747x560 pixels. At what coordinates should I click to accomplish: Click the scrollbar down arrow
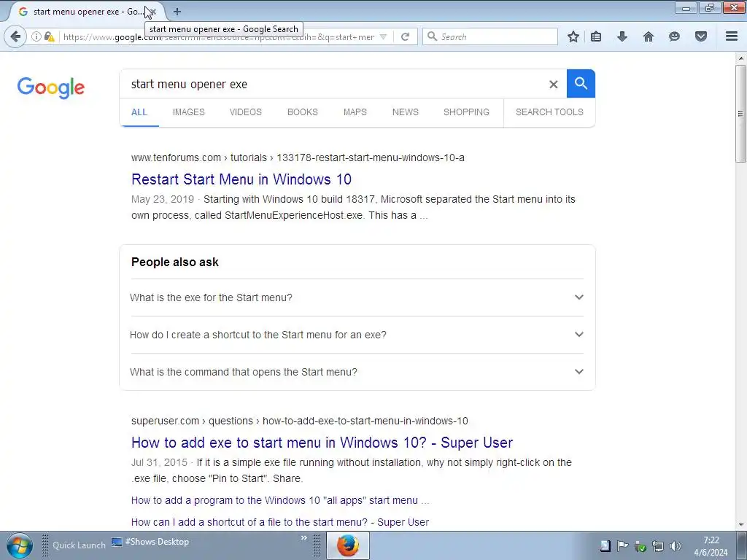click(x=740, y=525)
